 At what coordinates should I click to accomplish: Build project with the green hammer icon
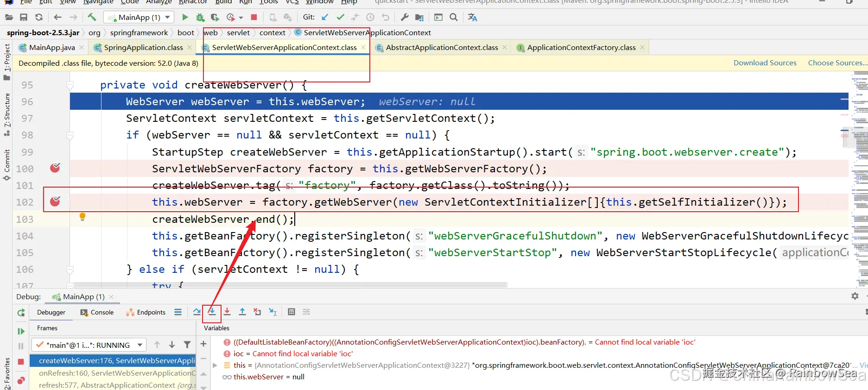pos(92,18)
